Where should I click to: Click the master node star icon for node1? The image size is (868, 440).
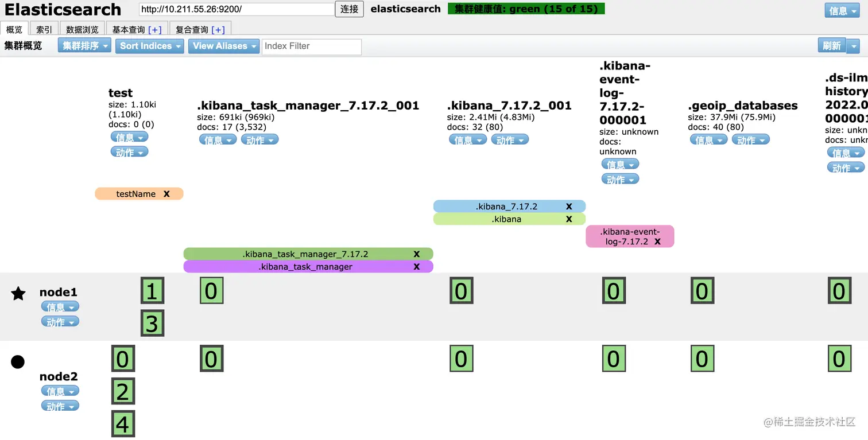pyautogui.click(x=18, y=294)
